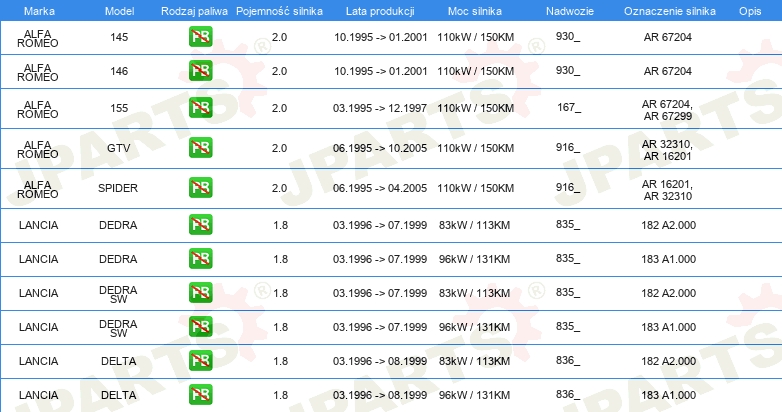The image size is (782, 412).
Task: Click production years 06.1995 -> 04.2005
Action: pyautogui.click(x=380, y=188)
